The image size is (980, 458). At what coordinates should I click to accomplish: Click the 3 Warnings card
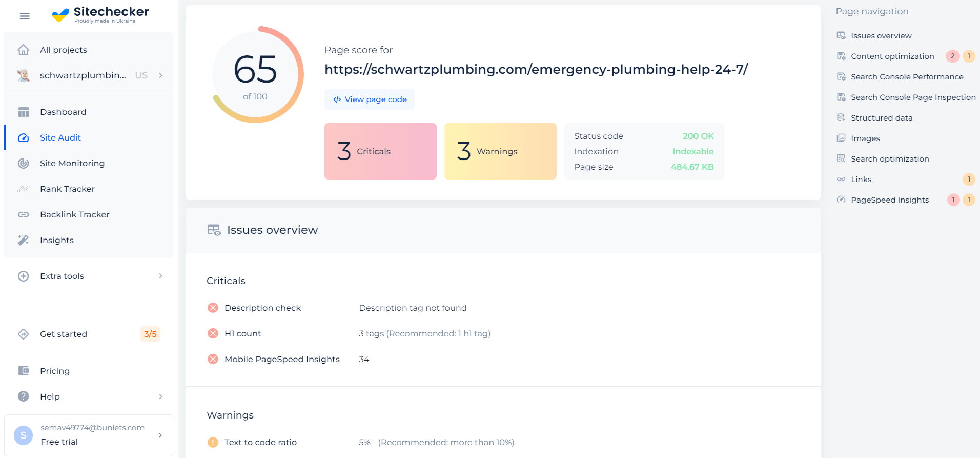click(500, 151)
